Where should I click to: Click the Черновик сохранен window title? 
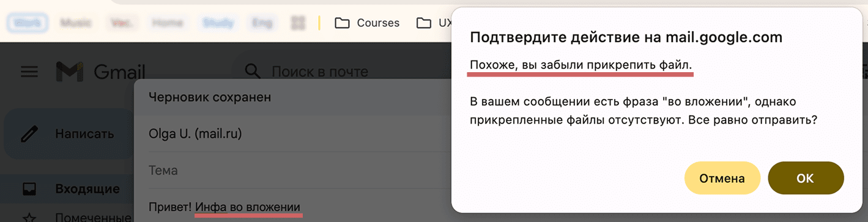(x=210, y=97)
